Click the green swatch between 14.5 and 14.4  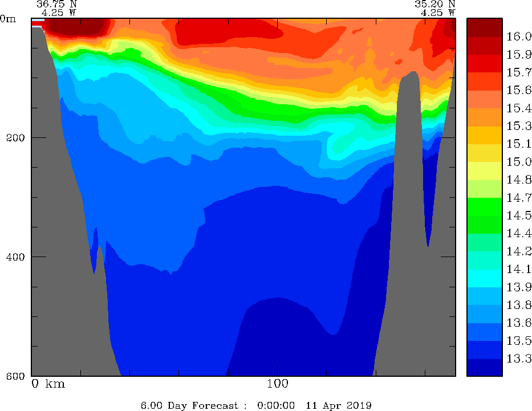coord(485,225)
